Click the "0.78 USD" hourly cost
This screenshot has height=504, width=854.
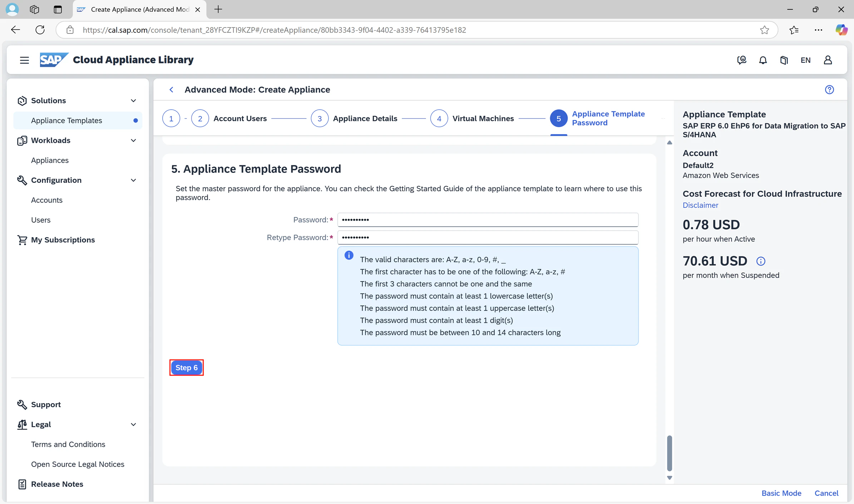coord(711,225)
